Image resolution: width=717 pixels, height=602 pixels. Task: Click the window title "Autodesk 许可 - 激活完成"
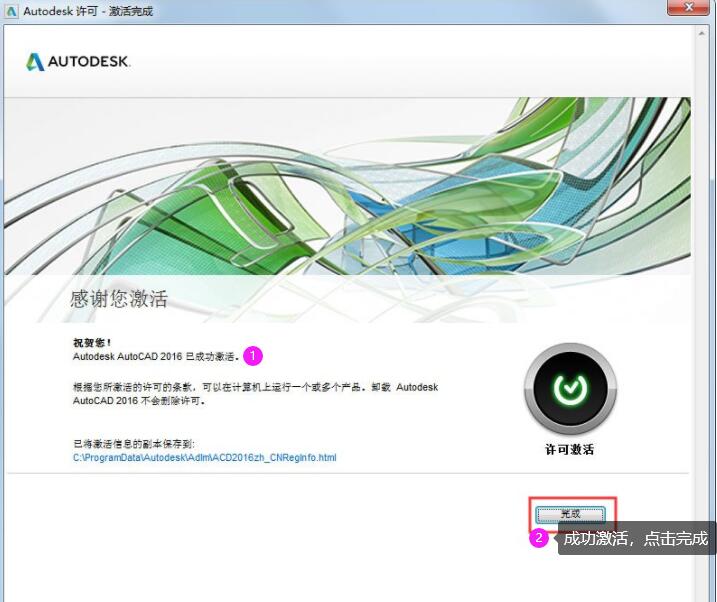88,11
